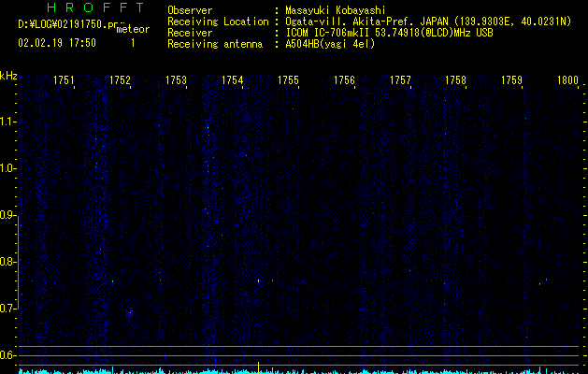
Task: Click the HROFFT title text
Action: point(95,7)
